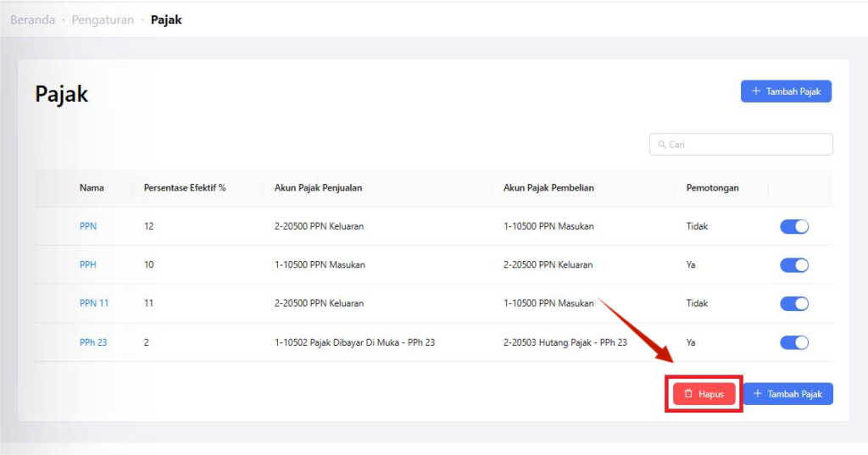Open Pengaturan from the breadcrumb
868x455 pixels.
pos(103,19)
